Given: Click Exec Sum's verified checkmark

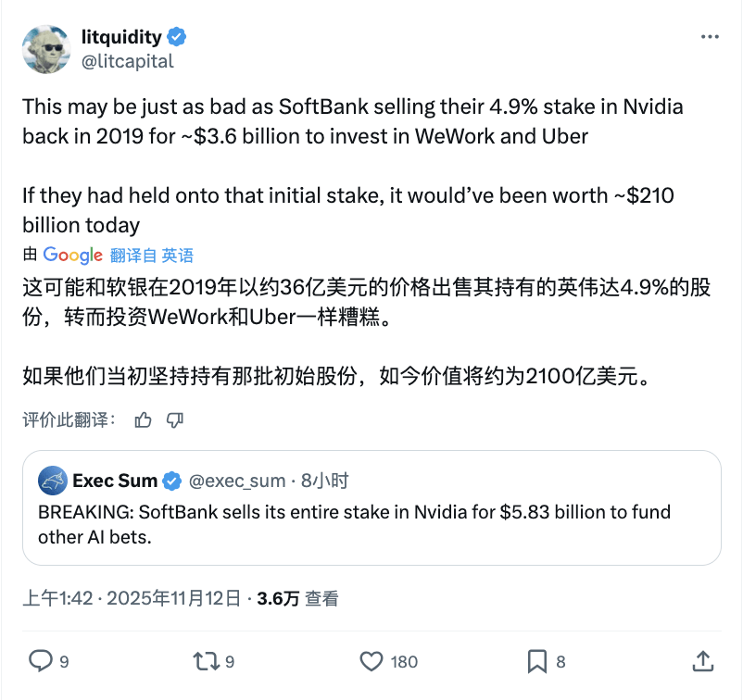Looking at the screenshot, I should tap(172, 481).
